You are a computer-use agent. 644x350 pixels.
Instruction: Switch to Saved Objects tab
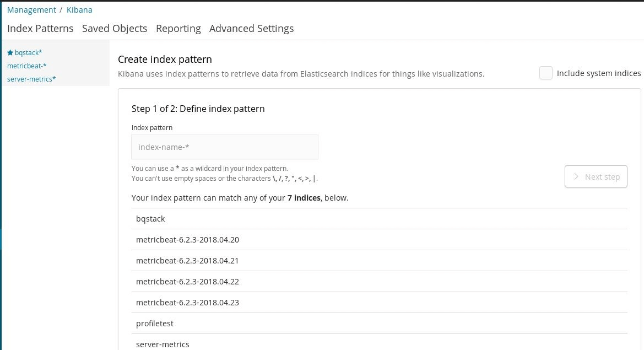click(x=115, y=29)
